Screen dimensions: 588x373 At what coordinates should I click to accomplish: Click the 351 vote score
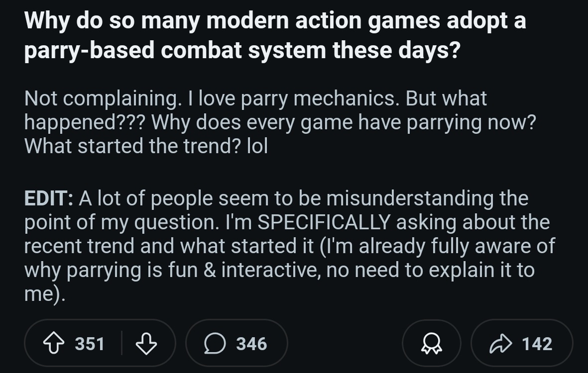(x=90, y=344)
